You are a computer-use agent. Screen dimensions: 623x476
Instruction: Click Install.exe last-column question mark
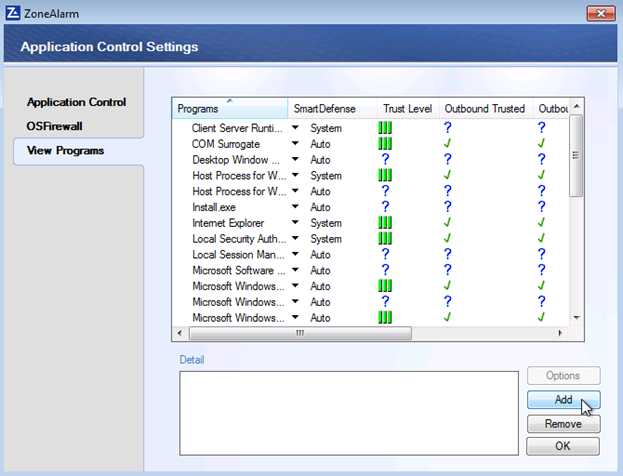click(541, 207)
